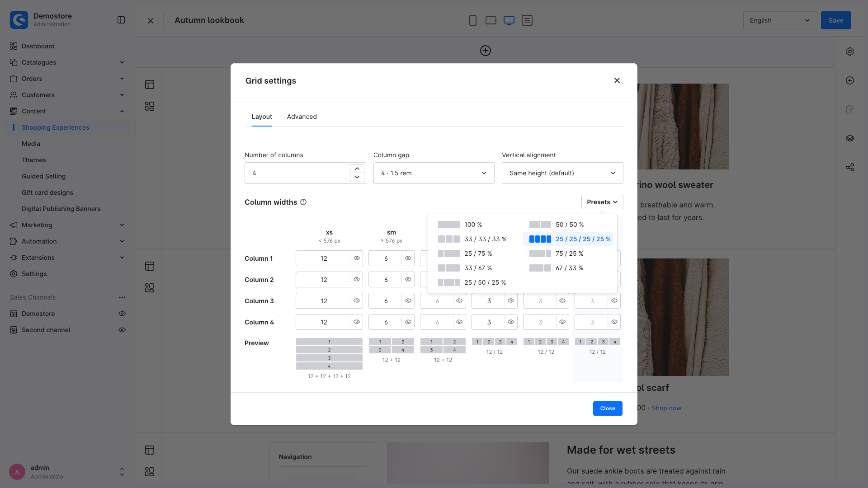This screenshot has width=868, height=488.
Task: Toggle Column 3 xs visibility eye
Action: click(357, 301)
